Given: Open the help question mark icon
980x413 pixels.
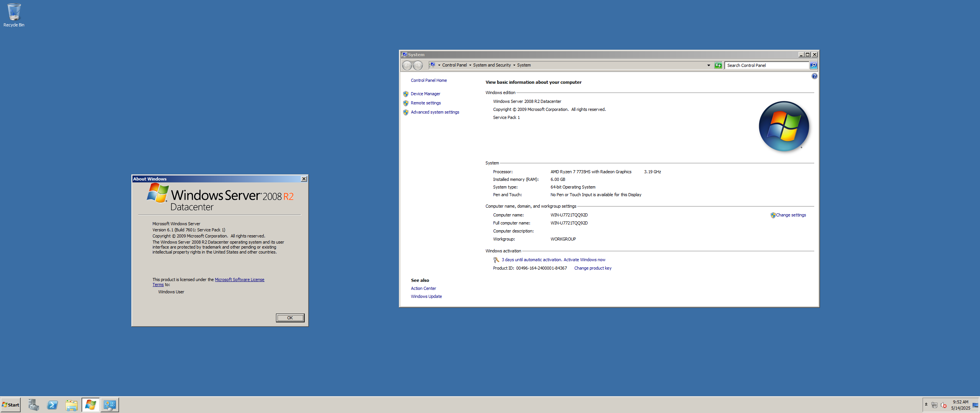Looking at the screenshot, I should pyautogui.click(x=814, y=76).
